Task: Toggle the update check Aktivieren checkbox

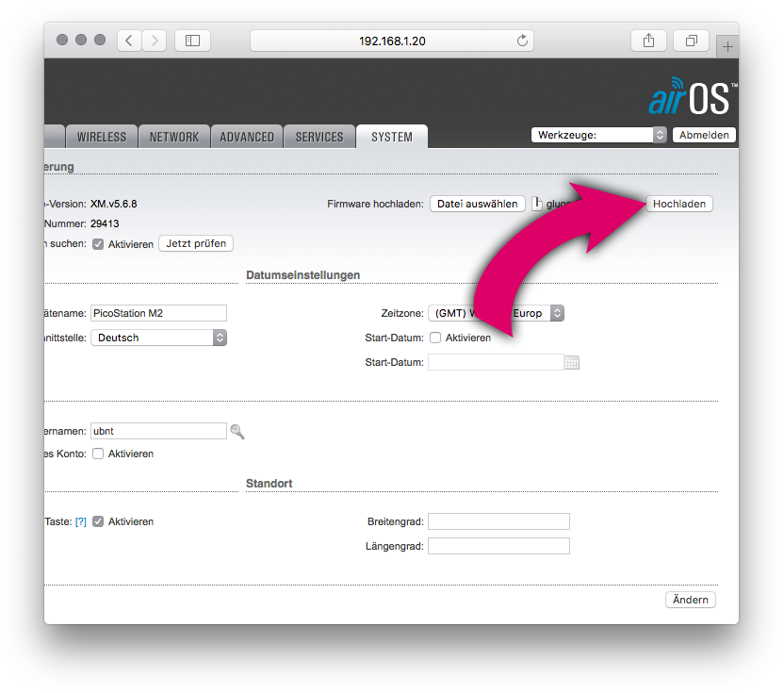Action: [98, 244]
